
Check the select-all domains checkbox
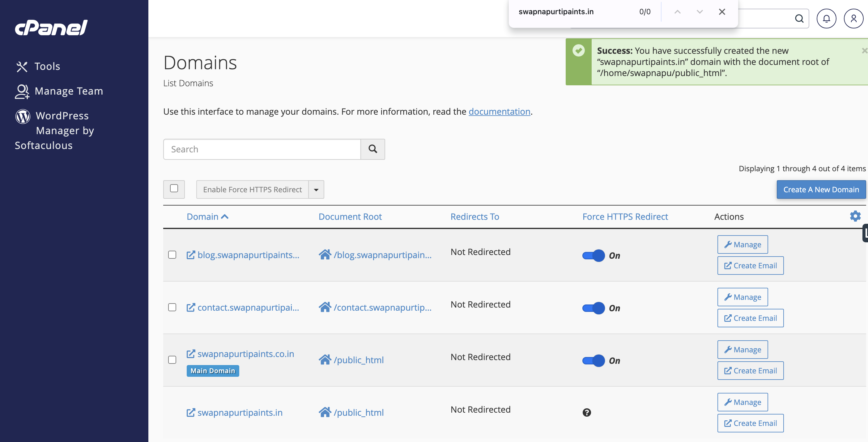click(x=174, y=188)
